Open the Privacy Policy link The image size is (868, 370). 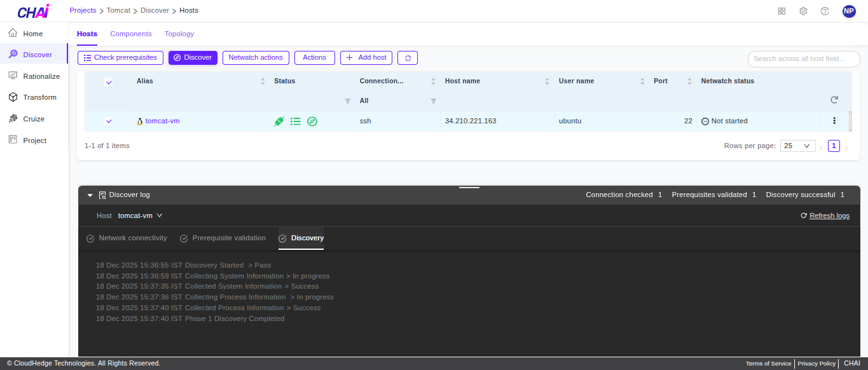coord(816,364)
